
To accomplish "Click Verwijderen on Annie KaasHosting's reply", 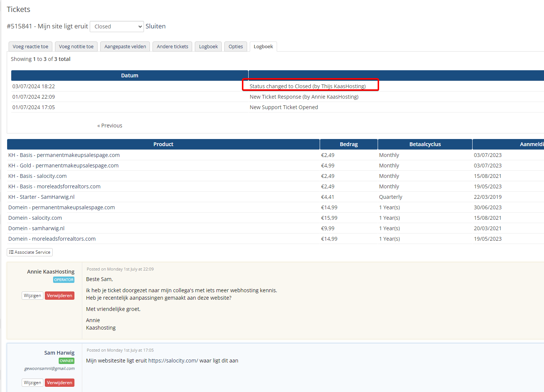I will 59,296.
